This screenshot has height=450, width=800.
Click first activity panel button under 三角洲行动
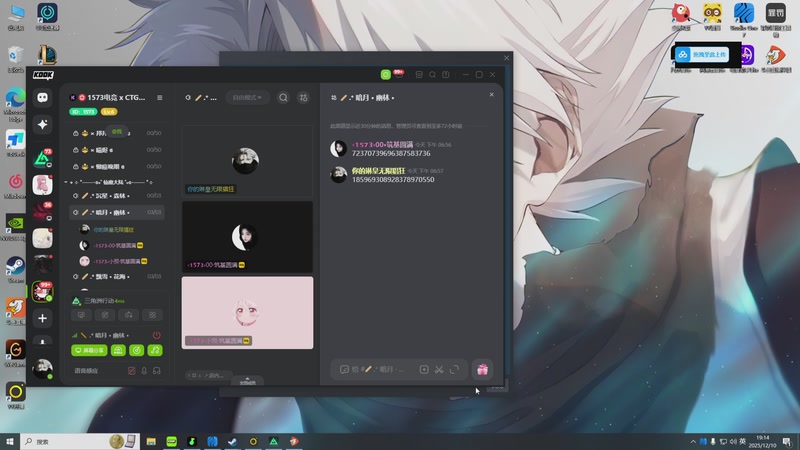(x=82, y=315)
